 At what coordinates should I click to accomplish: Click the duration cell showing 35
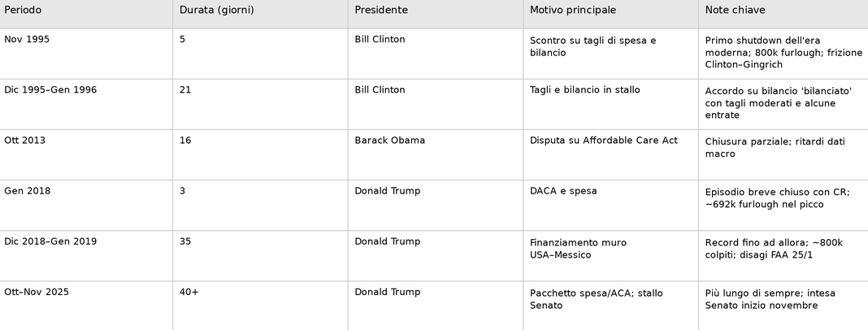pyautogui.click(x=185, y=241)
